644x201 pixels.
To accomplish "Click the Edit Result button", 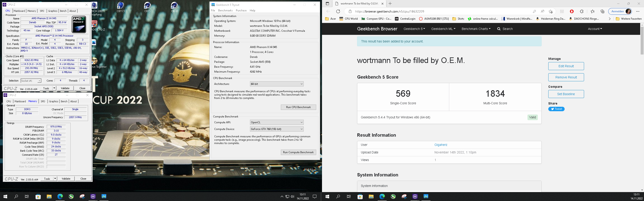I will tap(566, 66).
